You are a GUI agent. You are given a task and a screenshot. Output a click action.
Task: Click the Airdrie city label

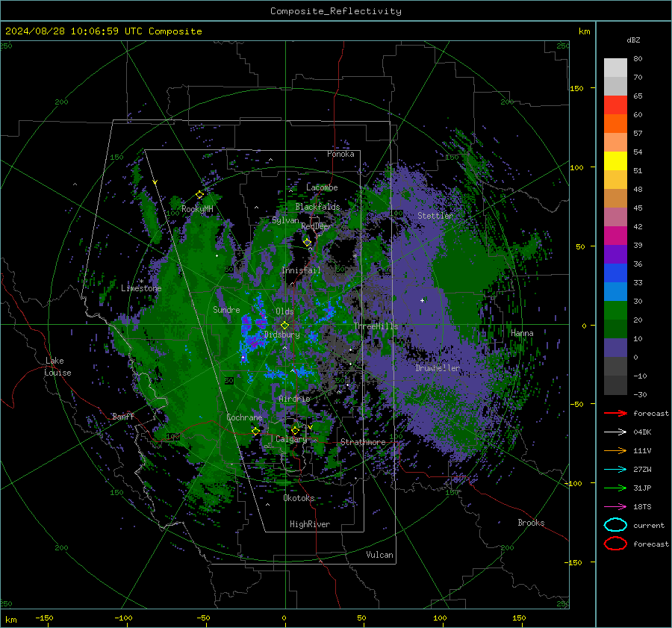(294, 399)
